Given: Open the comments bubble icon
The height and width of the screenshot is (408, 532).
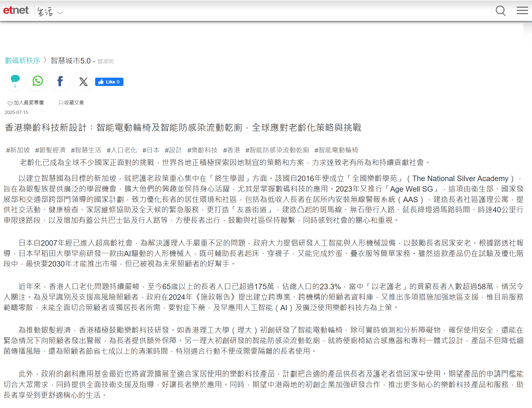Looking at the screenshot, I should (x=15, y=81).
